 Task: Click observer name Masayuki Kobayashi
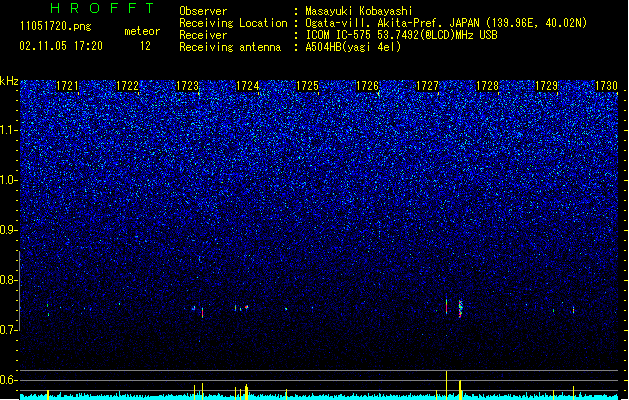click(x=359, y=11)
